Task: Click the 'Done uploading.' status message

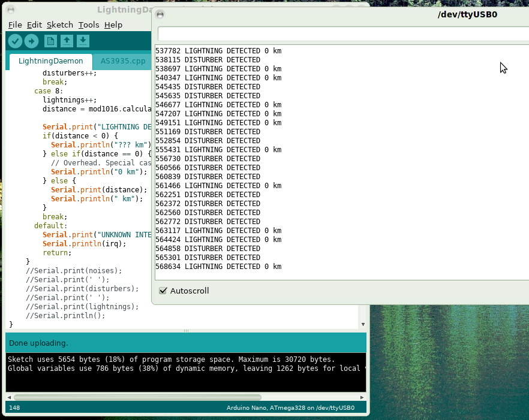Action: click(x=38, y=343)
